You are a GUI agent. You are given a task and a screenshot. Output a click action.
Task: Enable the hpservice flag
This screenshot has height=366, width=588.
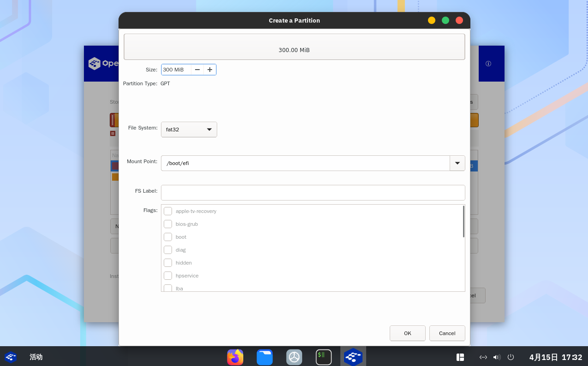click(x=168, y=276)
